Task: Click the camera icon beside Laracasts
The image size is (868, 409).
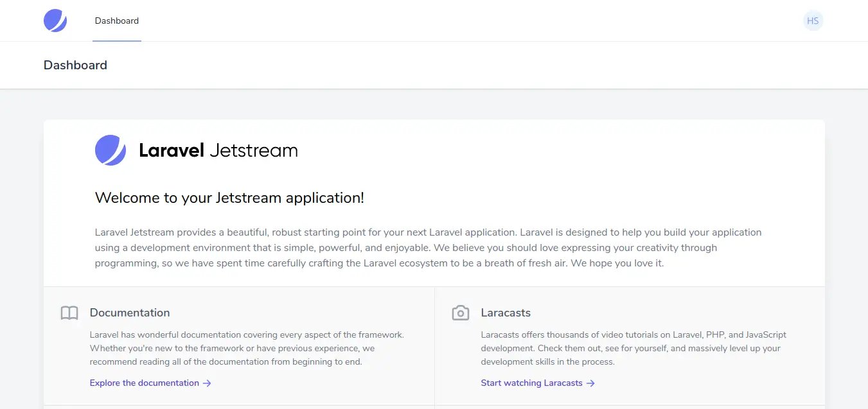Action: [460, 313]
